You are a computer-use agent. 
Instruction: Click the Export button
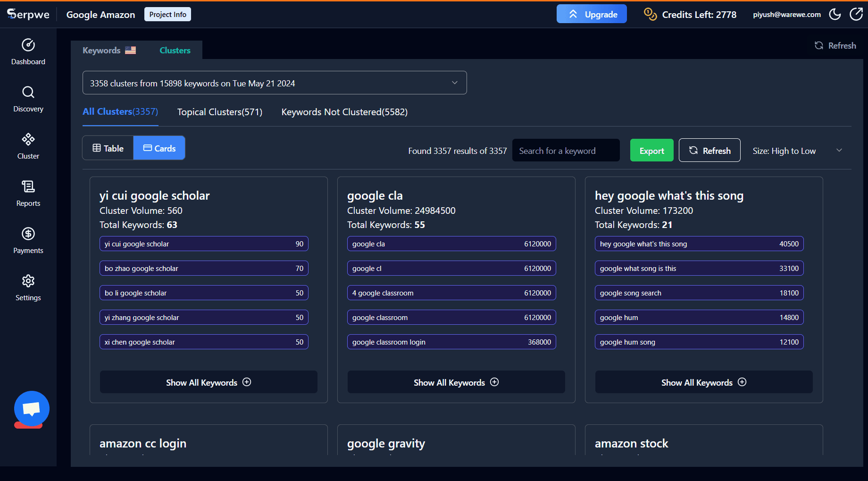pyautogui.click(x=651, y=150)
